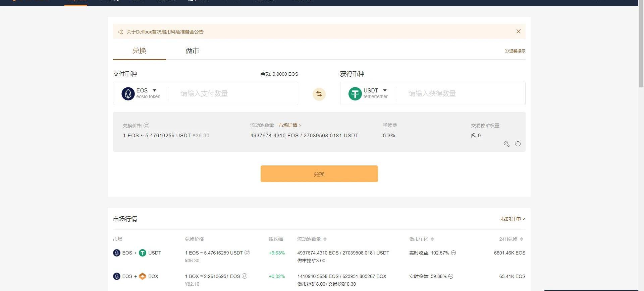Toggle price direction next to 兑换价格 label
644x291 pixels.
pyautogui.click(x=146, y=126)
